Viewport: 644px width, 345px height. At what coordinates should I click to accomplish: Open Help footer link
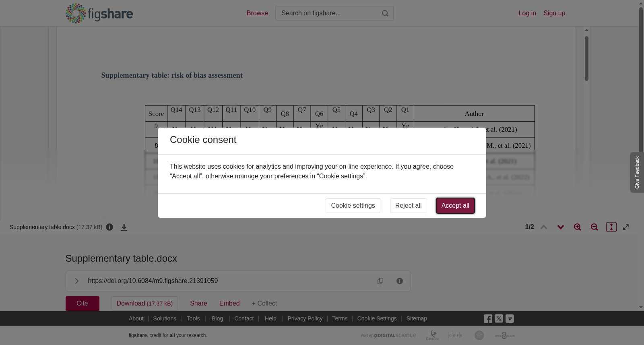pos(270,318)
